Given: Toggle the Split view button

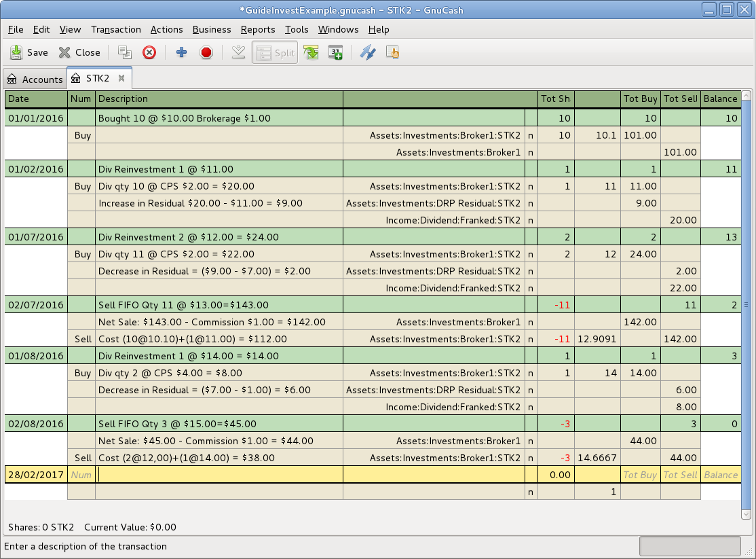Looking at the screenshot, I should [275, 52].
